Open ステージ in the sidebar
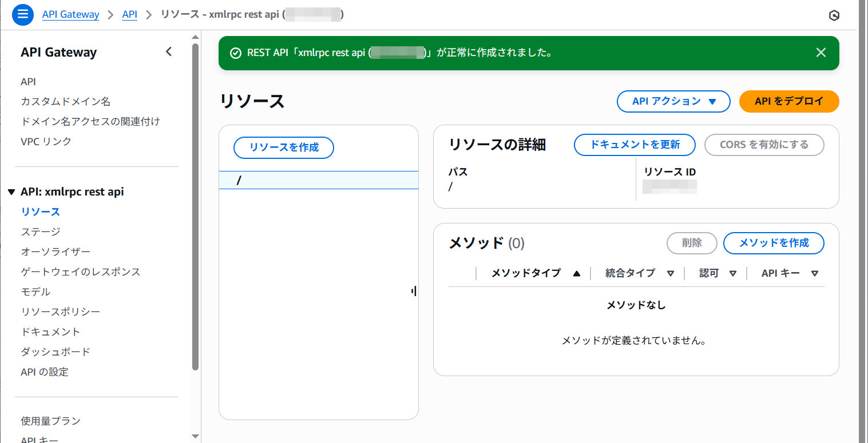 pos(41,232)
